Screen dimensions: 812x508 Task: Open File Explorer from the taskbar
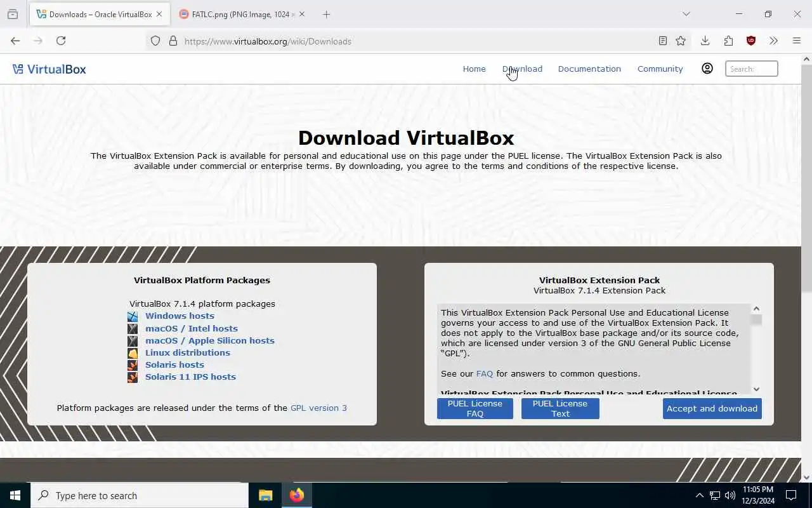click(x=265, y=495)
